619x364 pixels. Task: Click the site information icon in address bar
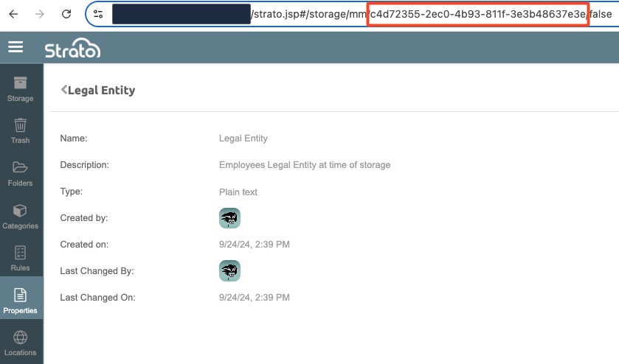pyautogui.click(x=98, y=14)
